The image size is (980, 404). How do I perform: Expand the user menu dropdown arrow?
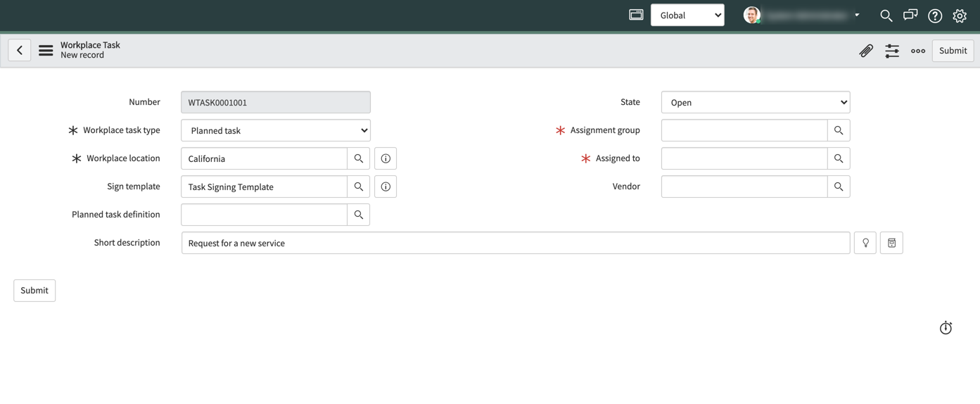[857, 15]
